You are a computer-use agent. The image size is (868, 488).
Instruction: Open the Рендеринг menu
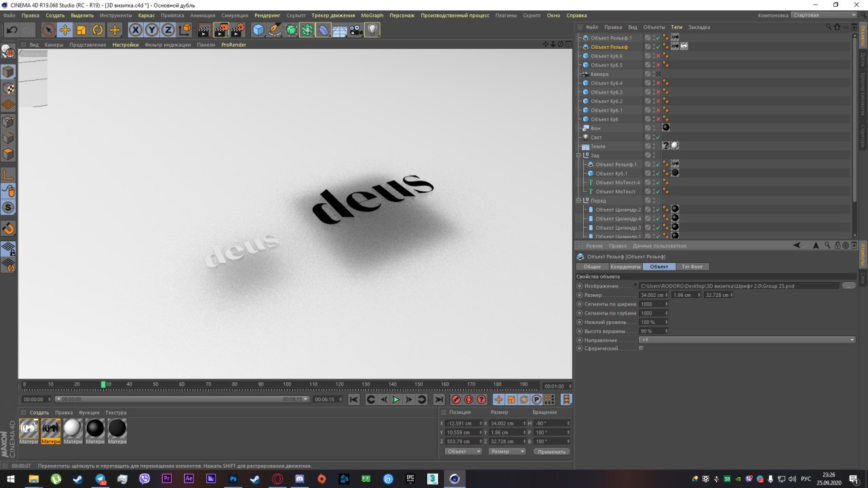[x=267, y=15]
